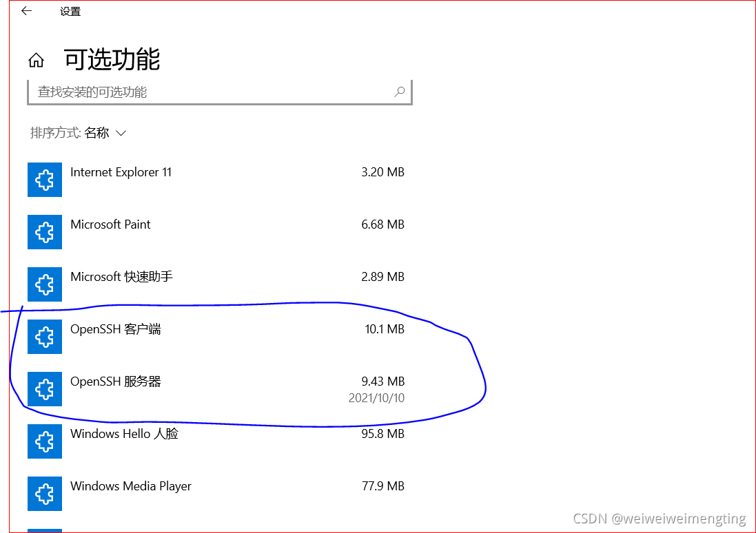
Task: Select Microsoft Paint entry
Action: (216, 232)
